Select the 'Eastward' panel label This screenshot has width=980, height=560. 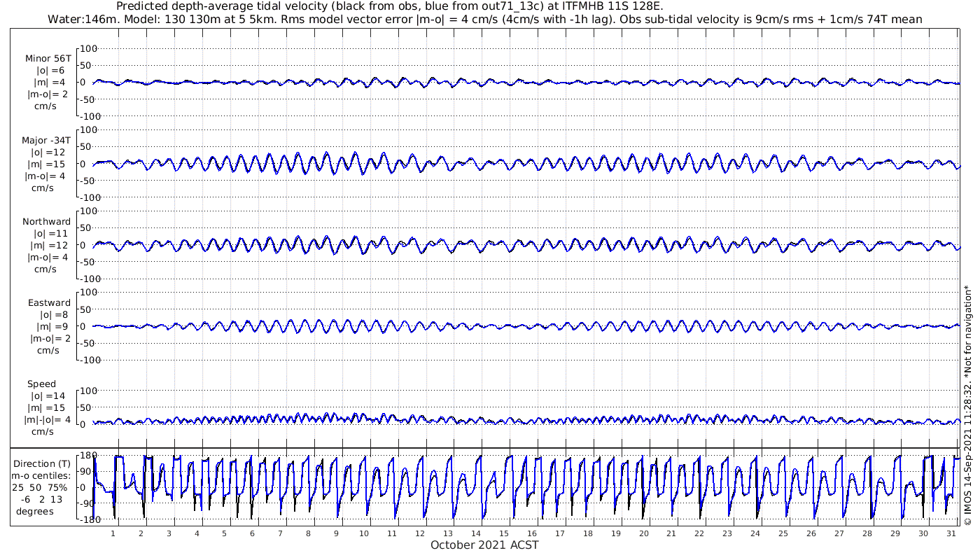[49, 302]
